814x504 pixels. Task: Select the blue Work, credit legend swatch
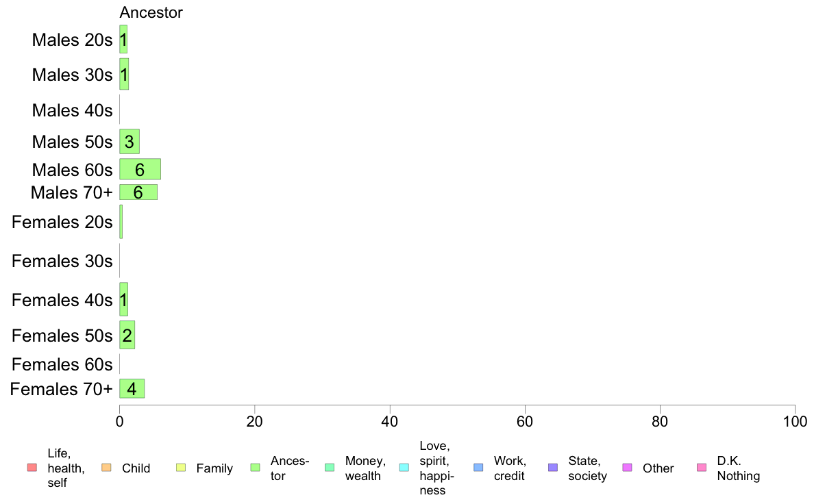click(x=478, y=468)
